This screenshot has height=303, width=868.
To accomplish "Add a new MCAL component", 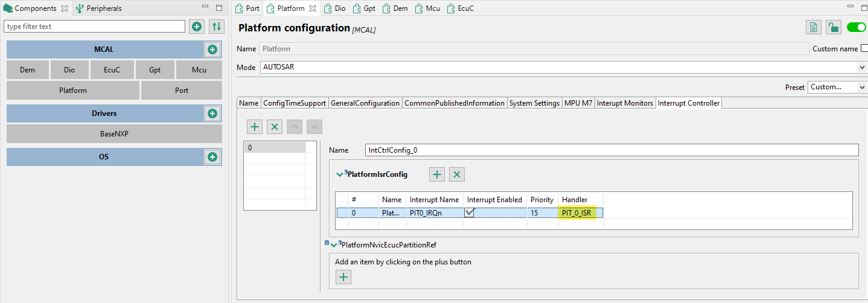I will tap(212, 49).
